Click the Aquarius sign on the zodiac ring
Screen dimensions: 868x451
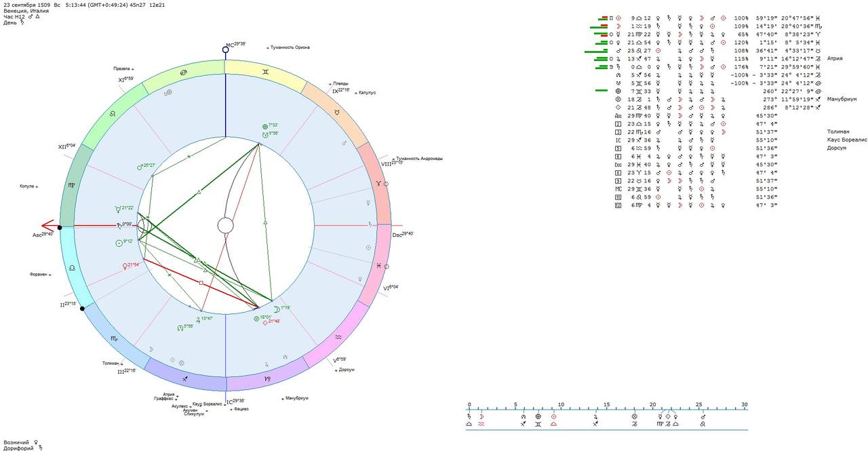pyautogui.click(x=338, y=336)
